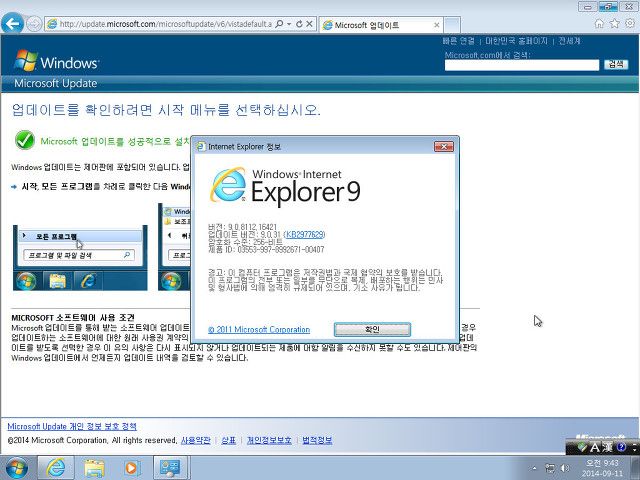640x480 pixels.
Task: Close the Microsoft 업데이트 tab
Action: coord(437,25)
